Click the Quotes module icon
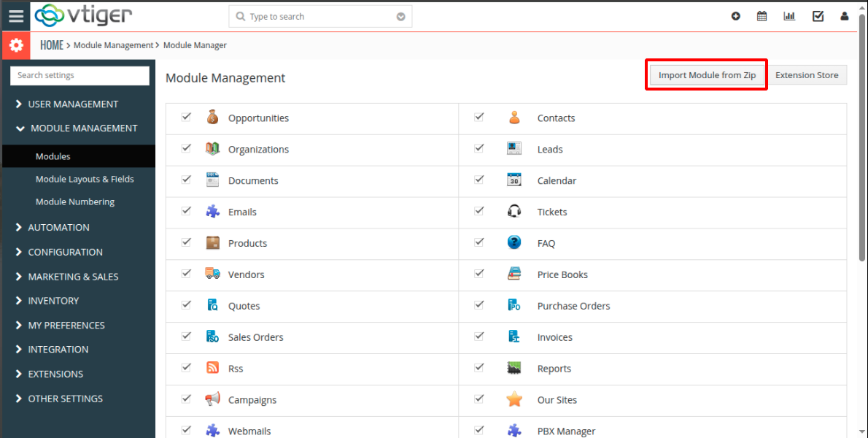The image size is (868, 438). [212, 305]
